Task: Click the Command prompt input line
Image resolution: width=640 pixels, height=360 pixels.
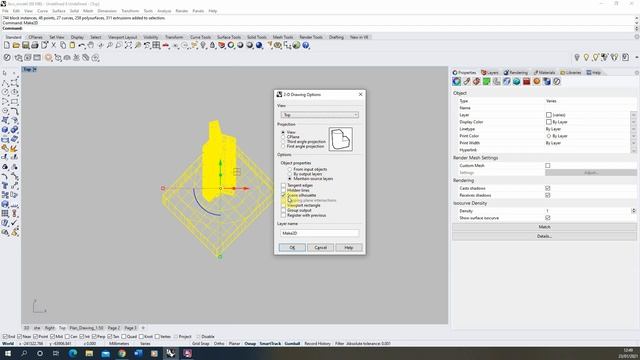Action: pos(318,28)
